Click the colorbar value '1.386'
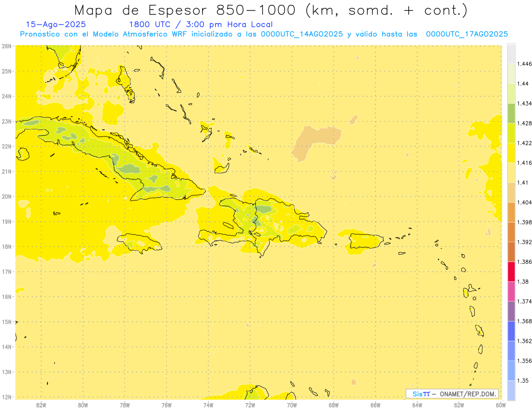 (524, 262)
